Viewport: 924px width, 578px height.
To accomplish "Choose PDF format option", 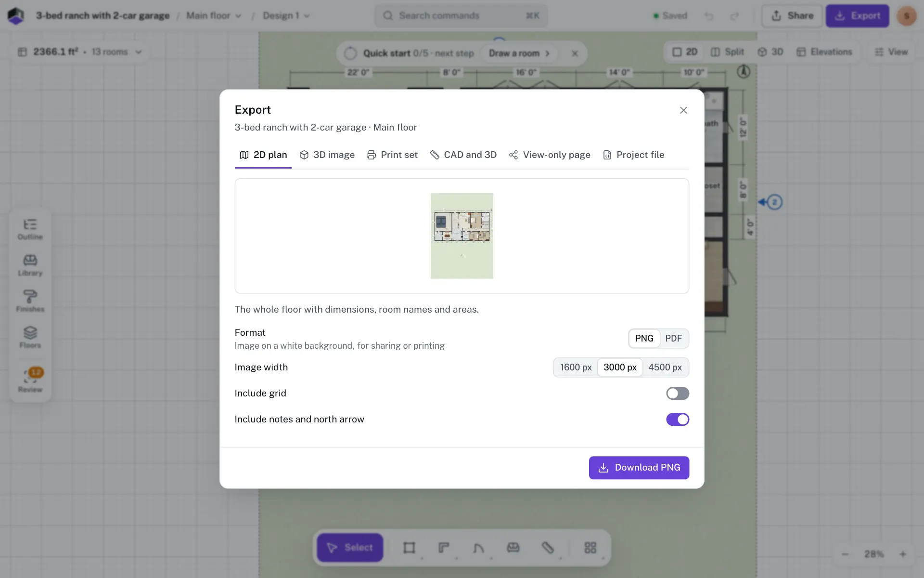I will (673, 339).
